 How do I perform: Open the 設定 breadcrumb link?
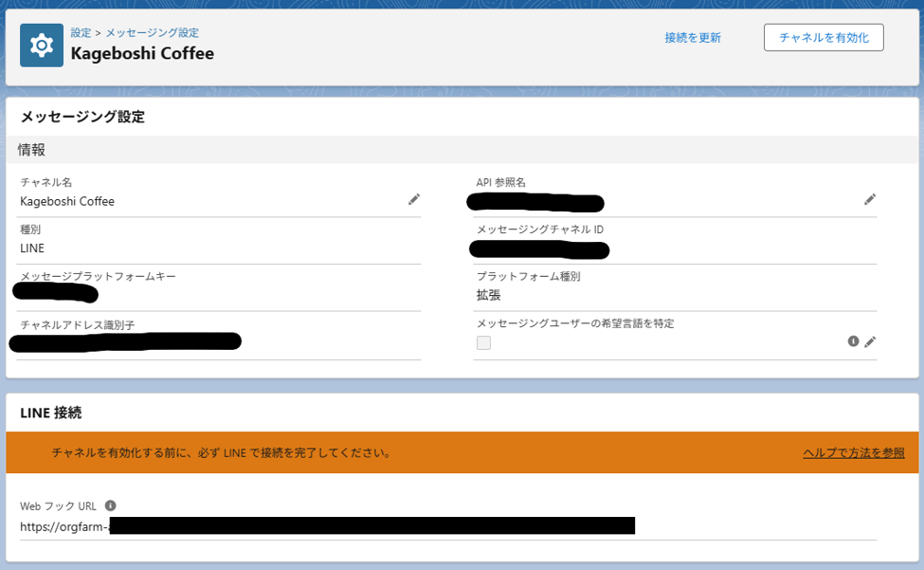point(81,32)
